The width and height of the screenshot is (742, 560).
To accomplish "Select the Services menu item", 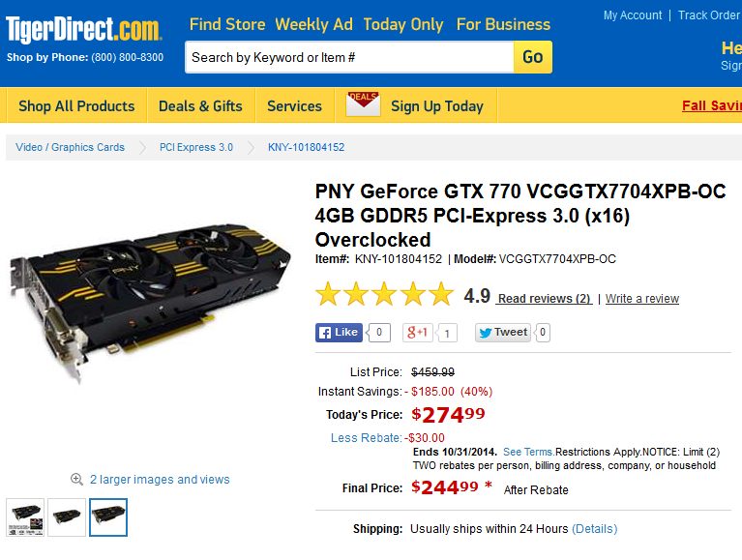I will tap(294, 106).
